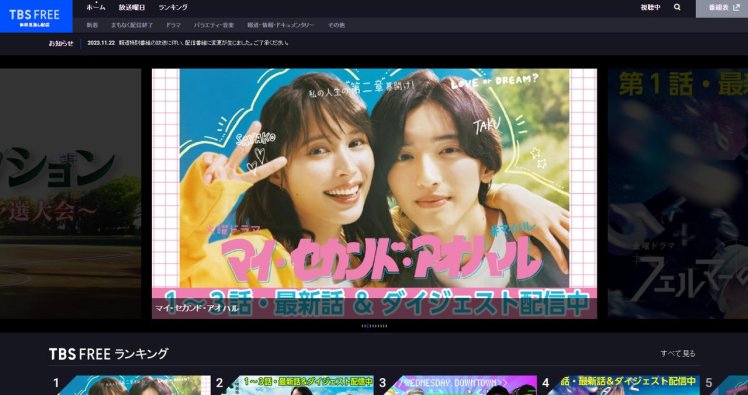
Task: Open the 視聴中 link
Action: point(651,8)
